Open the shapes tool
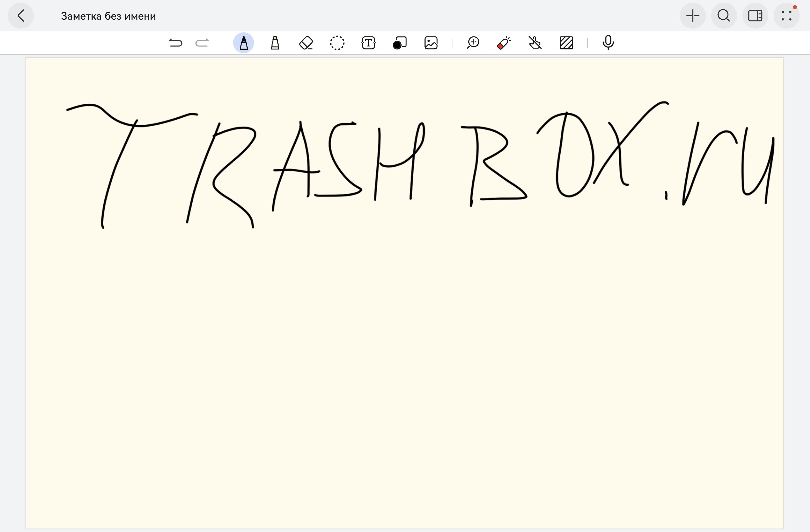 [400, 43]
